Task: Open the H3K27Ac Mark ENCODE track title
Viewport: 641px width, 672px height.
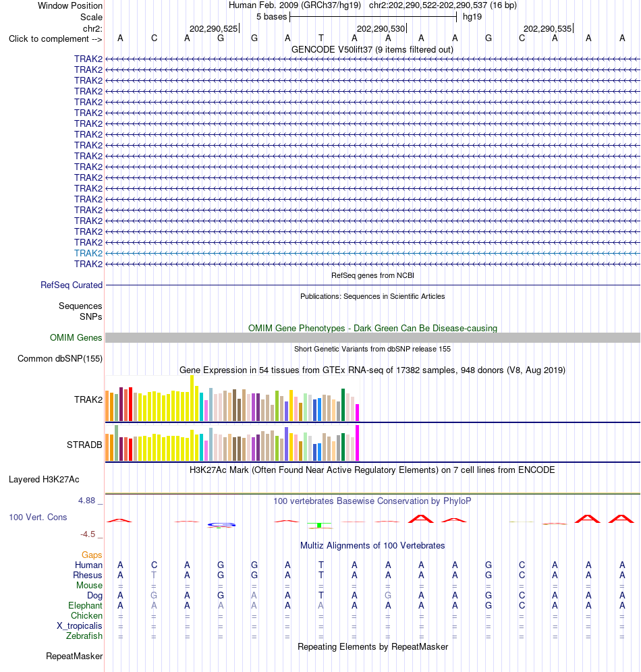Action: pos(372,470)
